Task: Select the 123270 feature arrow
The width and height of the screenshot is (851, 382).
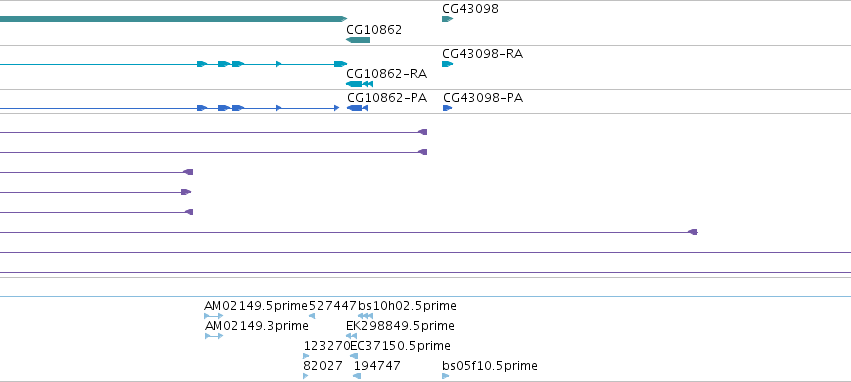Action: pos(306,356)
